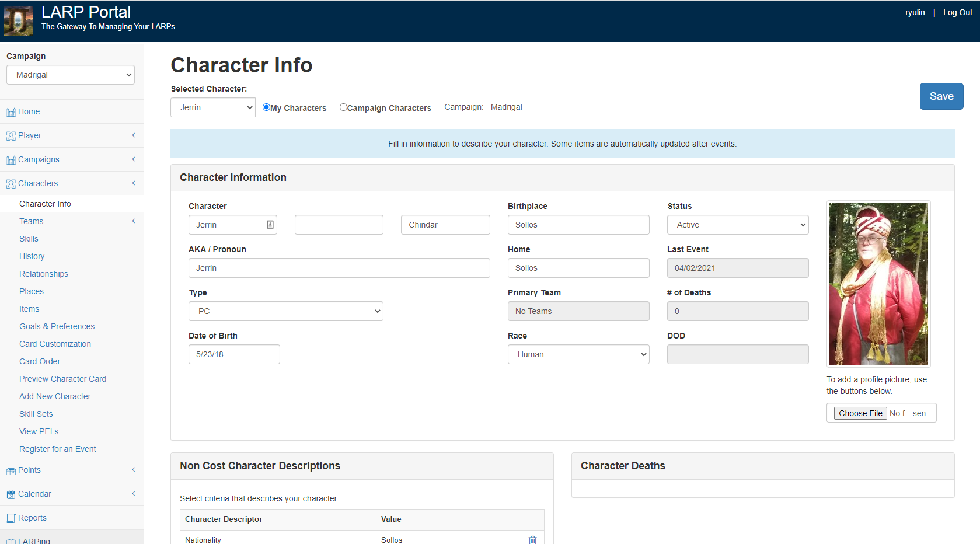Open the Race dropdown set to Human
The image size is (980, 544).
click(578, 354)
